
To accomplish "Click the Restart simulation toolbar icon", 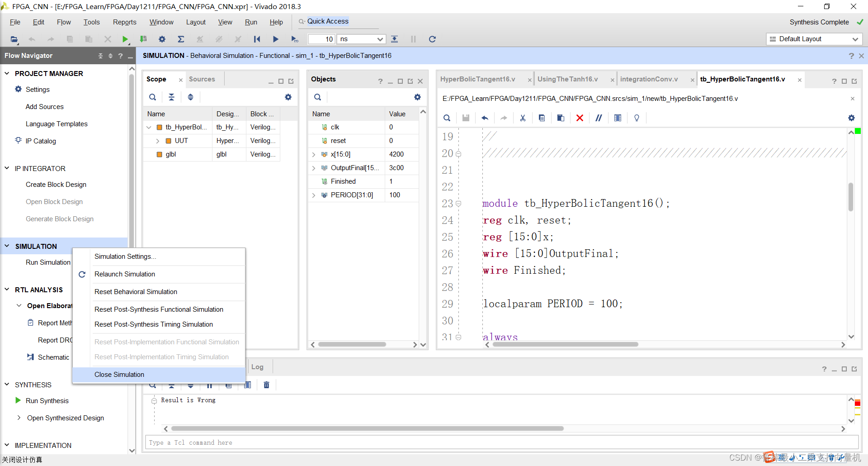I will (257, 39).
